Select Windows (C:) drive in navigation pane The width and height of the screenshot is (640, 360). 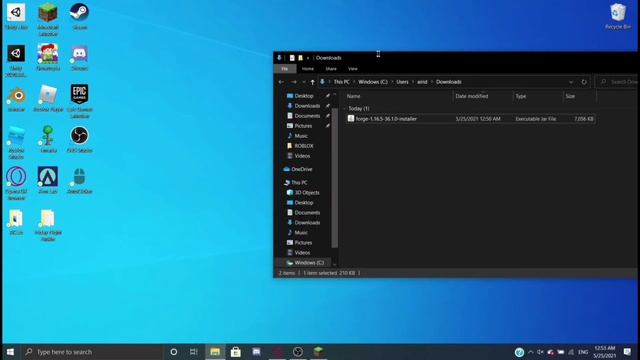[309, 263]
